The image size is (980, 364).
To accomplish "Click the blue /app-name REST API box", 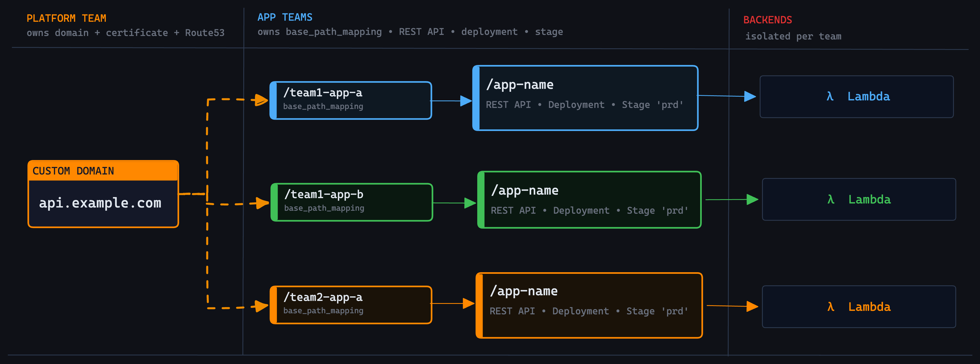I will pos(585,98).
